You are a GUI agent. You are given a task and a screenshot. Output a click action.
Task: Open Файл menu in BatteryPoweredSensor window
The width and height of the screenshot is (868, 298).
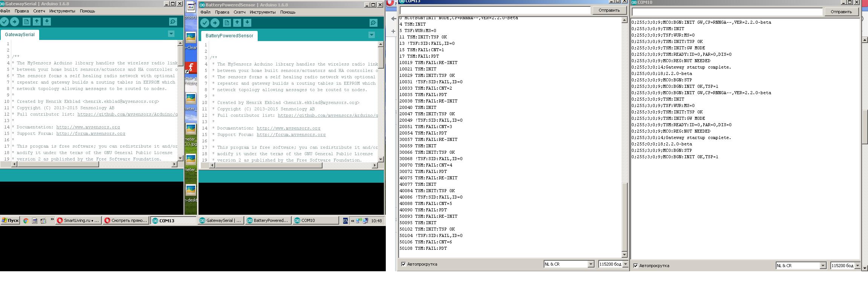206,12
